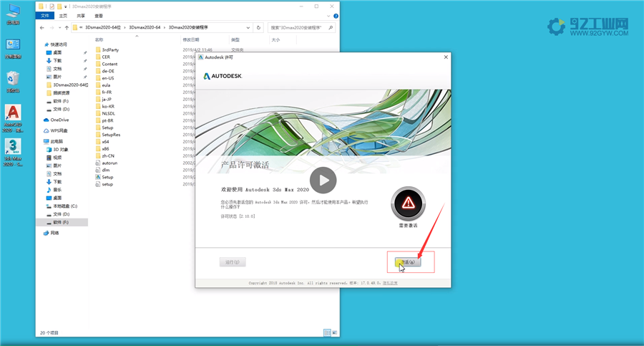This screenshot has width=644, height=346.
Task: Select the NLSDL folder
Action: [x=105, y=113]
